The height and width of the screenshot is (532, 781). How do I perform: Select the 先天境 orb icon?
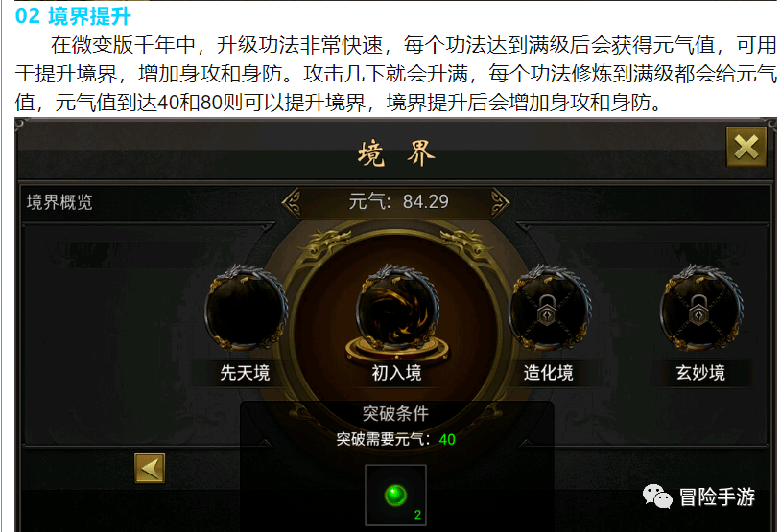coord(245,309)
